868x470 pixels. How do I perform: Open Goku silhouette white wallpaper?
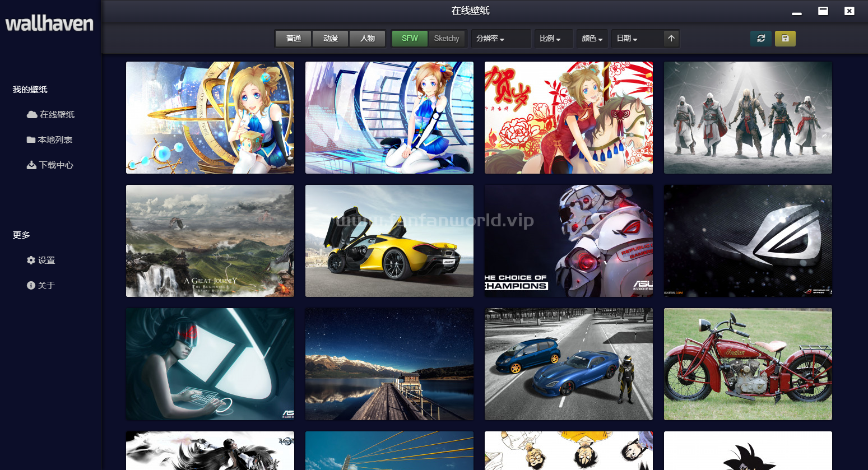(748, 450)
